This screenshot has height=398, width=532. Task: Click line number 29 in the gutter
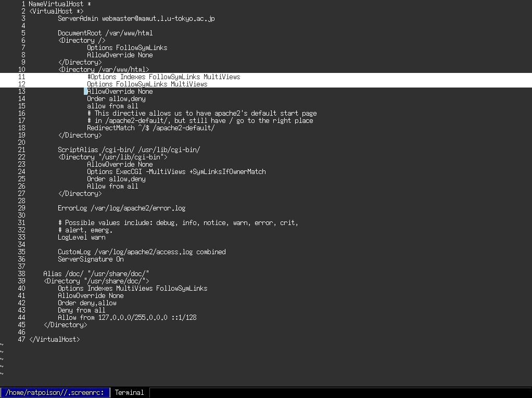21,208
